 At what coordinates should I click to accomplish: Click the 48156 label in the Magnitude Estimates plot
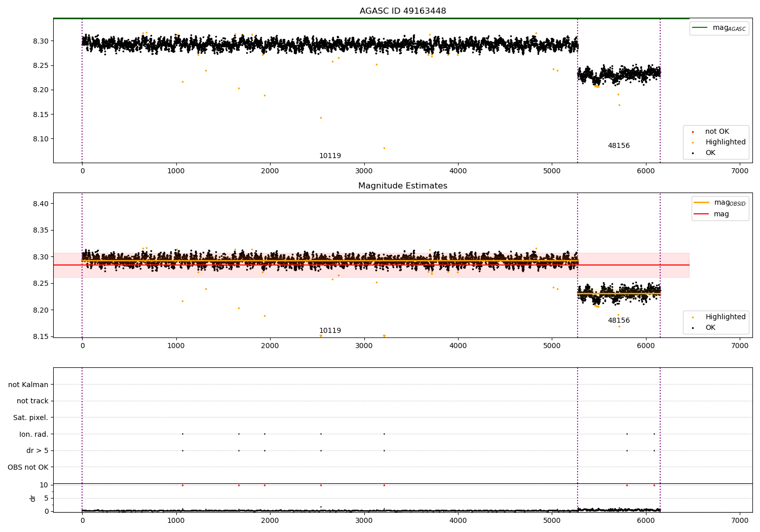[619, 321]
